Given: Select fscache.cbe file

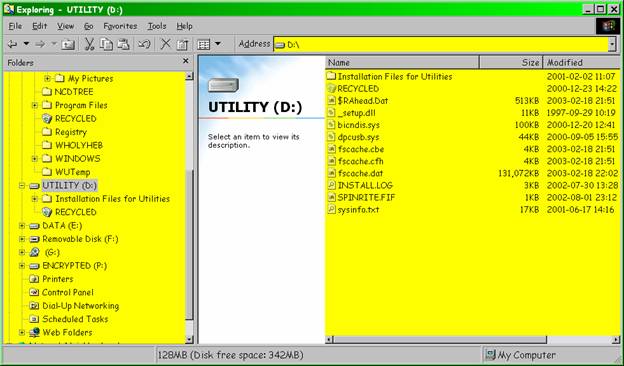Looking at the screenshot, I should tap(361, 149).
